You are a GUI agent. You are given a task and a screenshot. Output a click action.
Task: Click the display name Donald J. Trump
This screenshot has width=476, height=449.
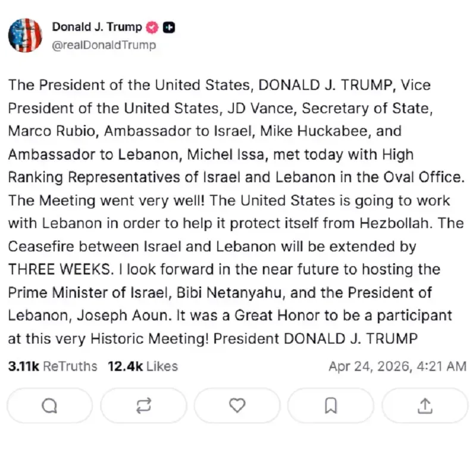97,27
